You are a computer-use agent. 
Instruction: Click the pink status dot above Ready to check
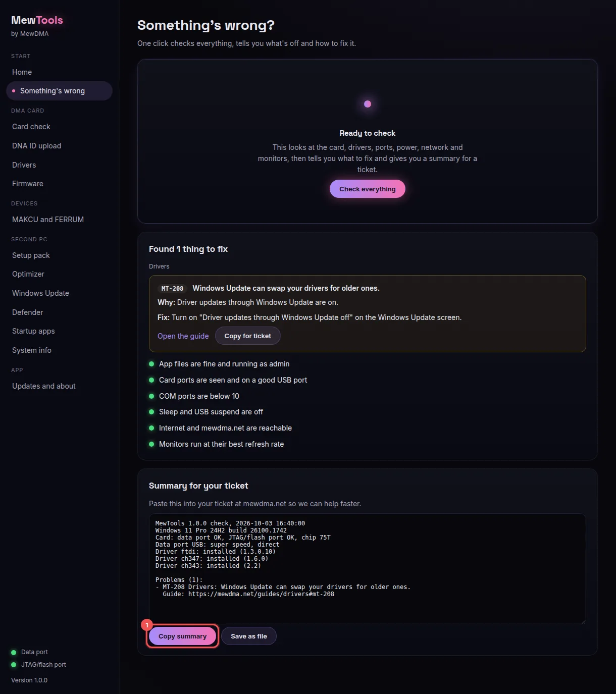coord(368,104)
